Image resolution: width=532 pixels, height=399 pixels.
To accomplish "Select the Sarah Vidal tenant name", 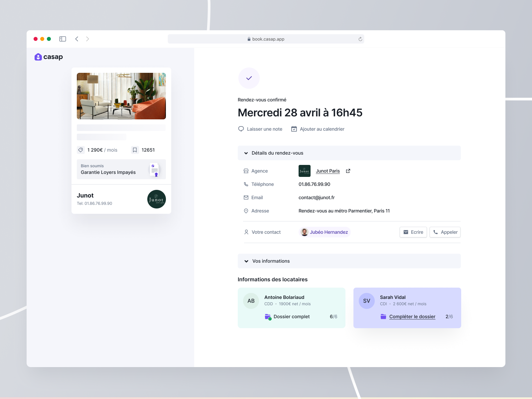I will click(x=393, y=297).
